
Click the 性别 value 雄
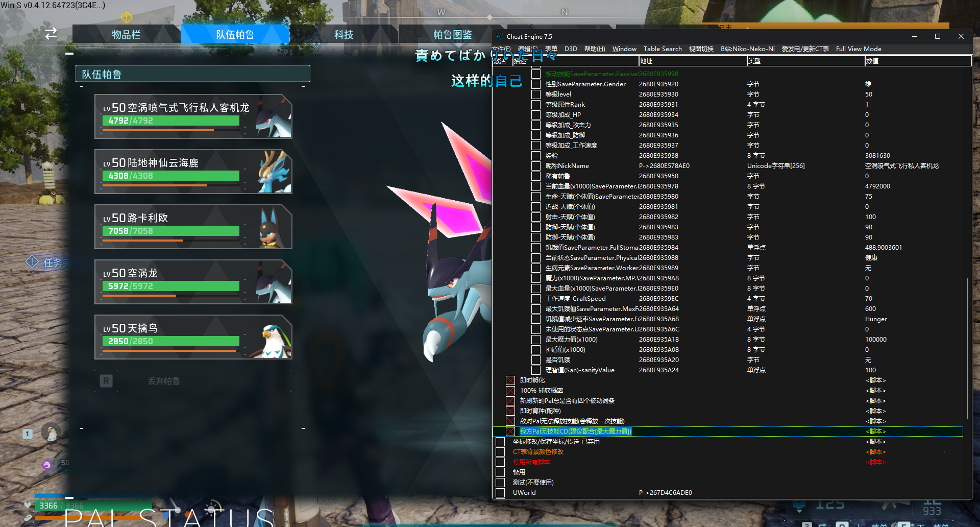click(868, 84)
